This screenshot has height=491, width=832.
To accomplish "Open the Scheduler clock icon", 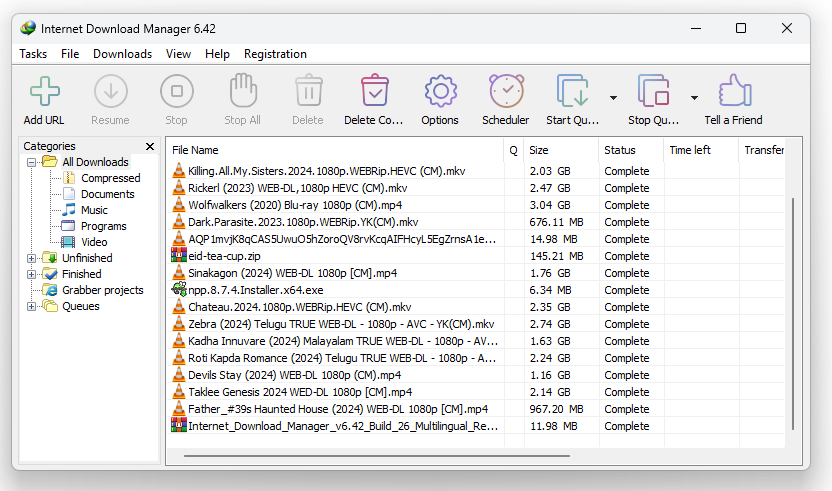I will coord(506,91).
